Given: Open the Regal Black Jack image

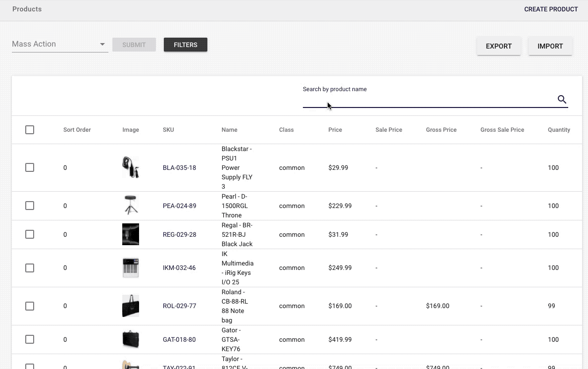Looking at the screenshot, I should (131, 234).
